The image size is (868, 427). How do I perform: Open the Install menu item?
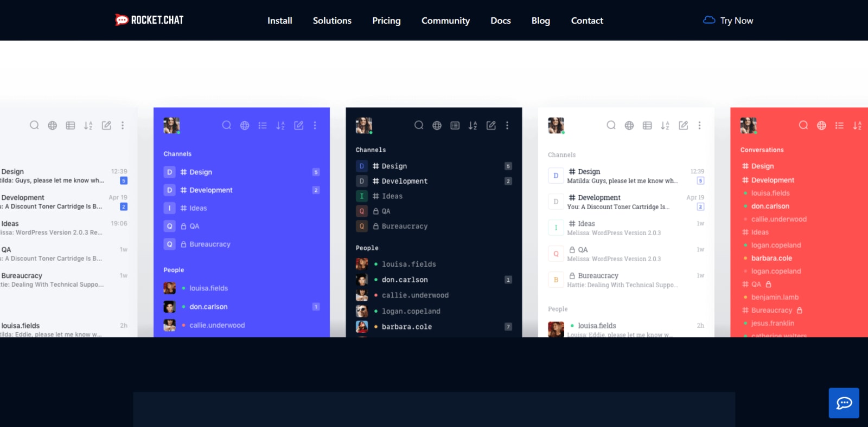coord(280,21)
